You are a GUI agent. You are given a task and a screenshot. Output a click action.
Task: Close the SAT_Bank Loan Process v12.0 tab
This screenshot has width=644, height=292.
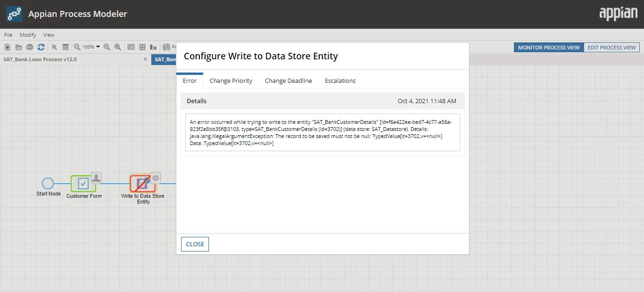click(145, 59)
